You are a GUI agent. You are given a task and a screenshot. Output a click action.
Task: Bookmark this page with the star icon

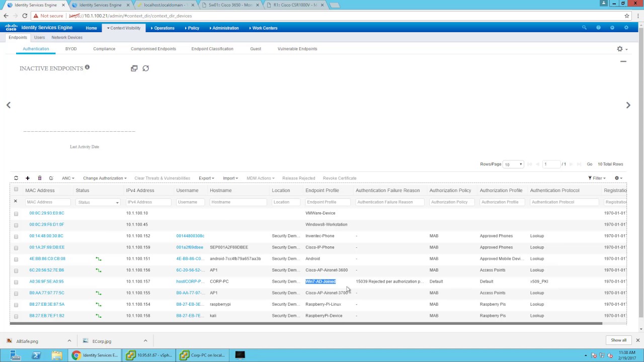627,16
